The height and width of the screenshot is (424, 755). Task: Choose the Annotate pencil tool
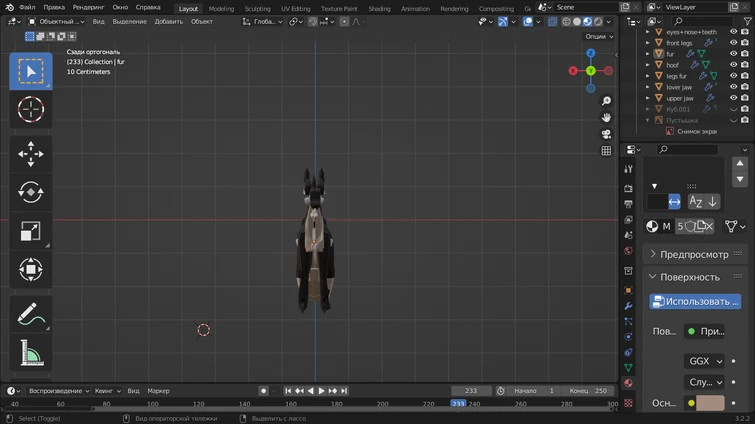(x=31, y=314)
